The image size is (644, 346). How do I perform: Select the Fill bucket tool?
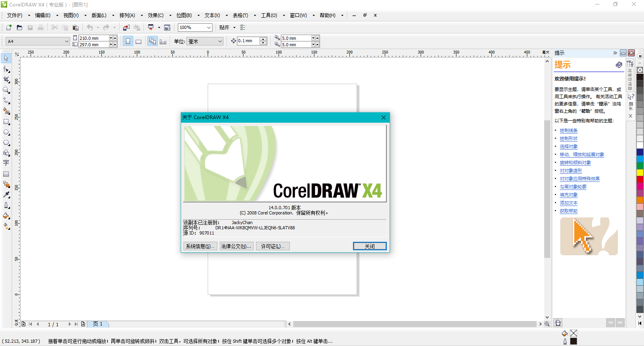(x=6, y=216)
